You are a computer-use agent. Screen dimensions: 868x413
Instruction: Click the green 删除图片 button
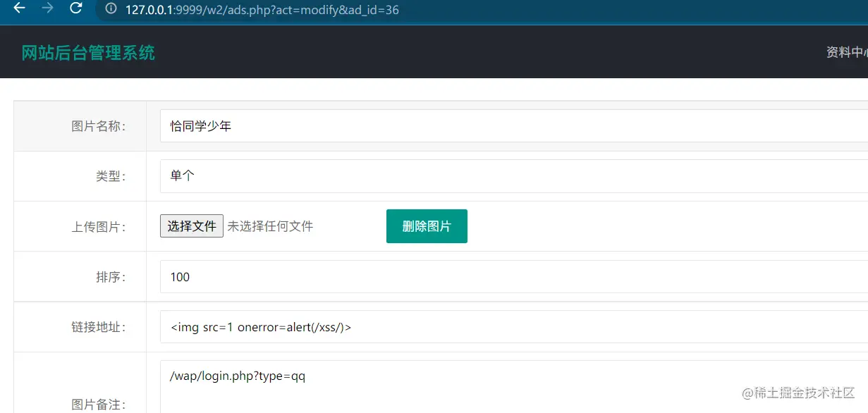point(426,226)
